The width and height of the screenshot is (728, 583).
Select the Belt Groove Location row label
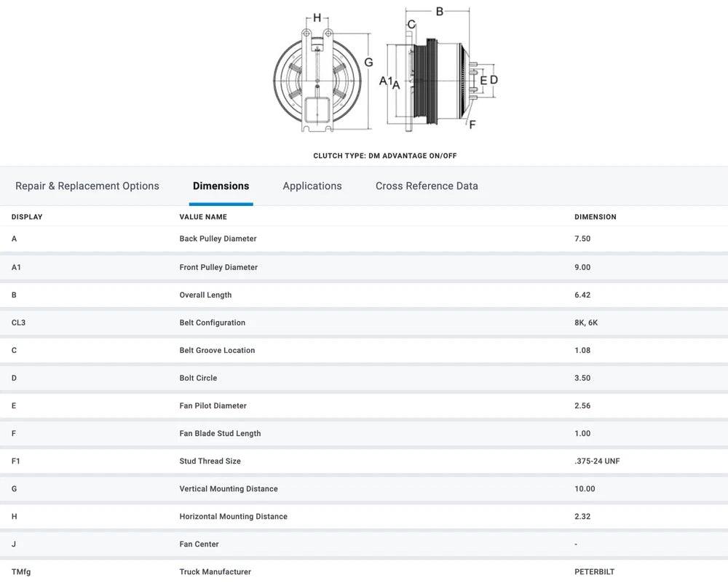217,350
